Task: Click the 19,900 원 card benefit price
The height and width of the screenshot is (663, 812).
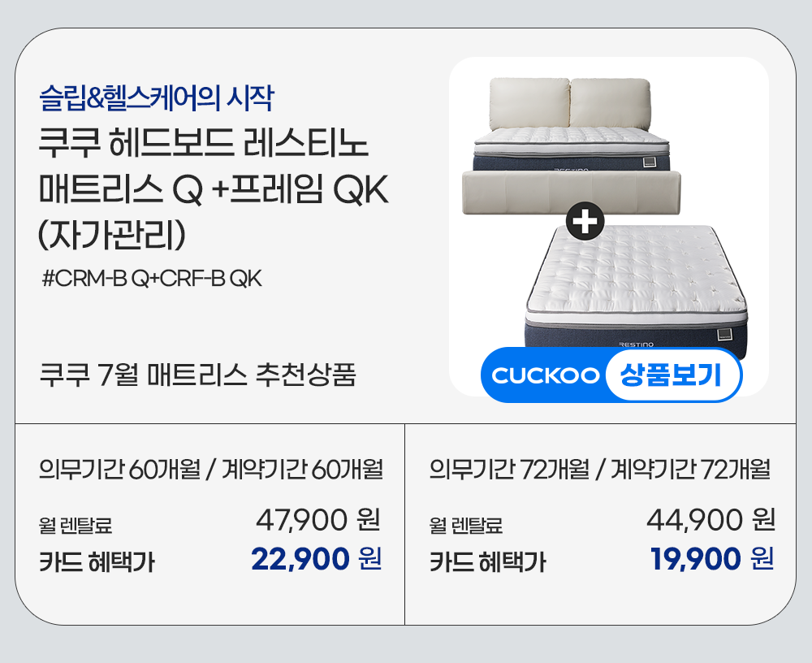Action: (711, 559)
